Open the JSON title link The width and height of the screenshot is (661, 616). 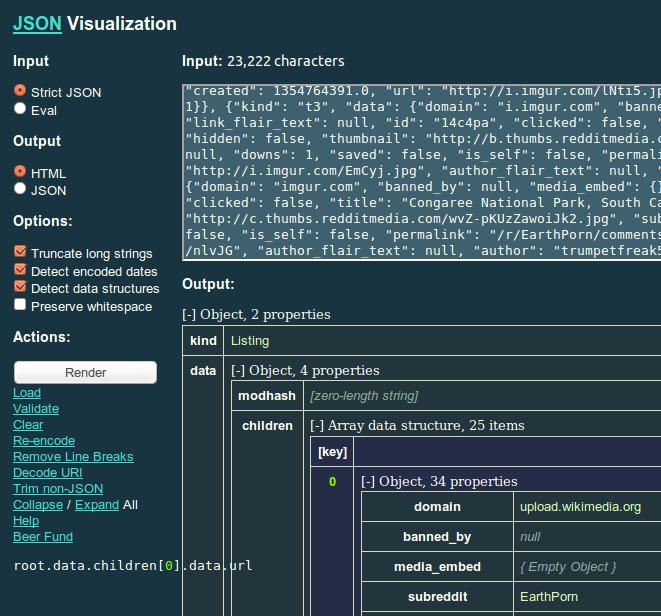(38, 24)
